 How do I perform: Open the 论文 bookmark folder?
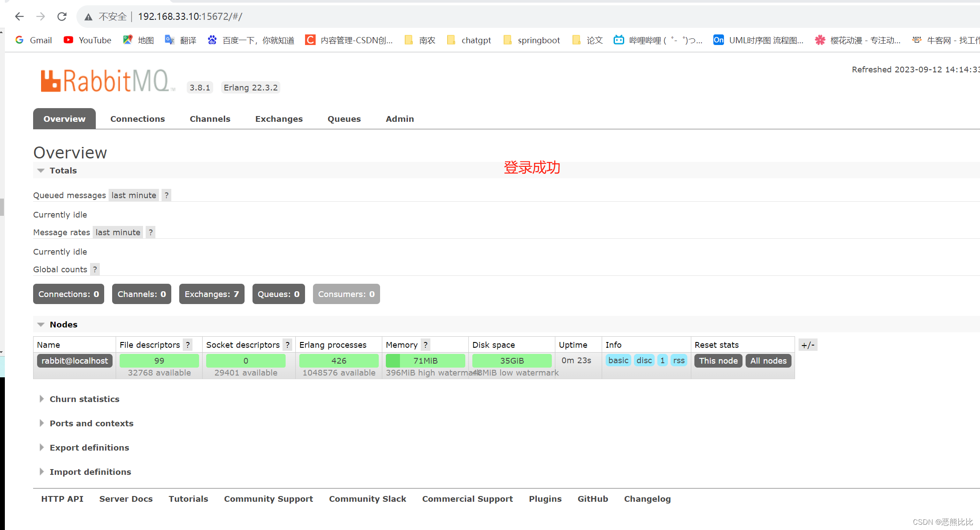587,40
